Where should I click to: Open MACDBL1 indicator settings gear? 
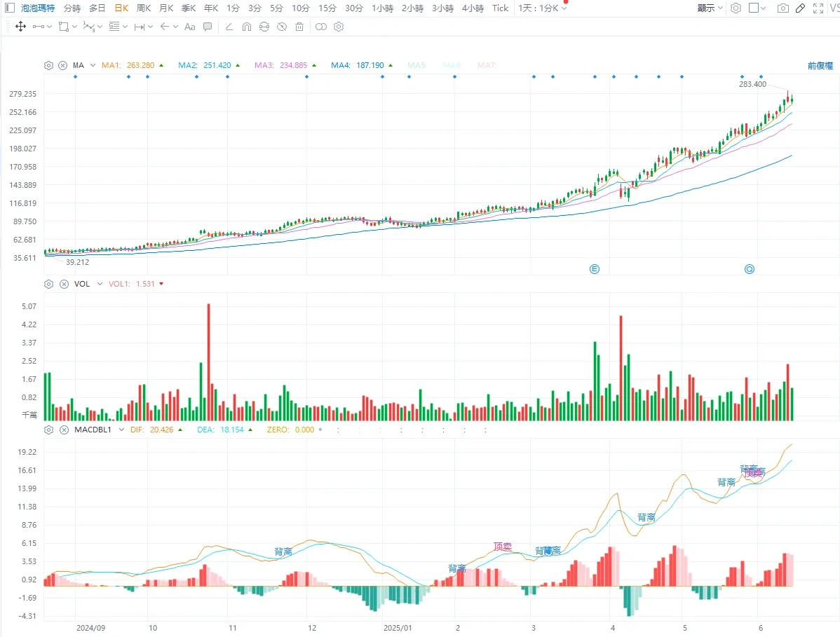(49, 430)
